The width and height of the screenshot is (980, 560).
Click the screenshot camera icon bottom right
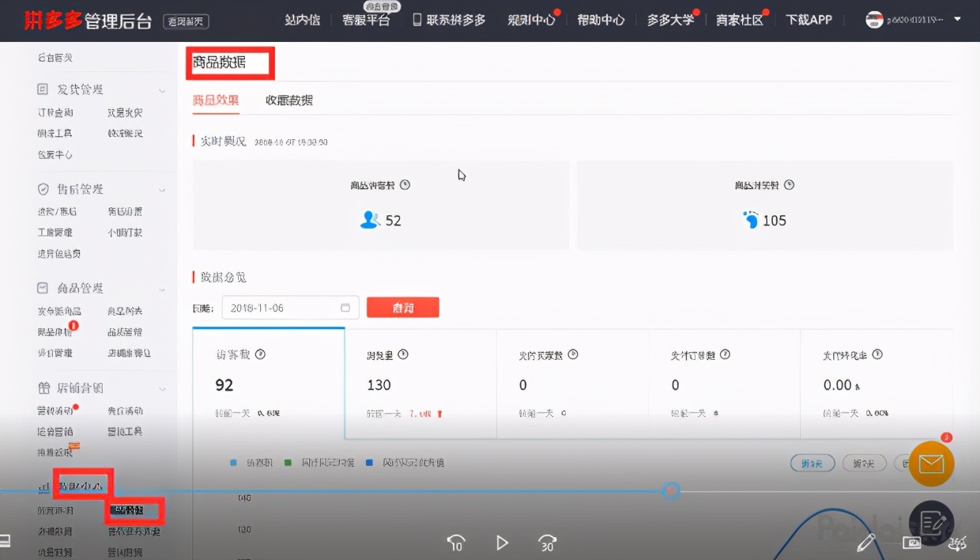pos(912,543)
